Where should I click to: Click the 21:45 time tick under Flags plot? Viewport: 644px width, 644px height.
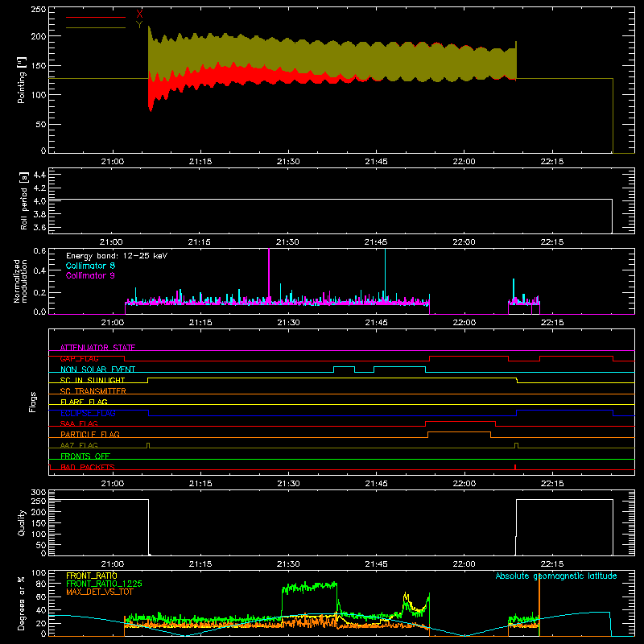(376, 484)
